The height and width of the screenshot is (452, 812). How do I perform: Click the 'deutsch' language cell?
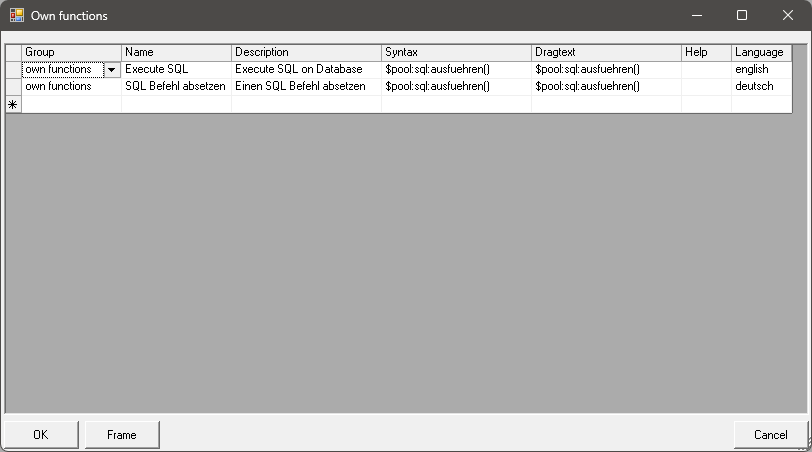pyautogui.click(x=761, y=87)
